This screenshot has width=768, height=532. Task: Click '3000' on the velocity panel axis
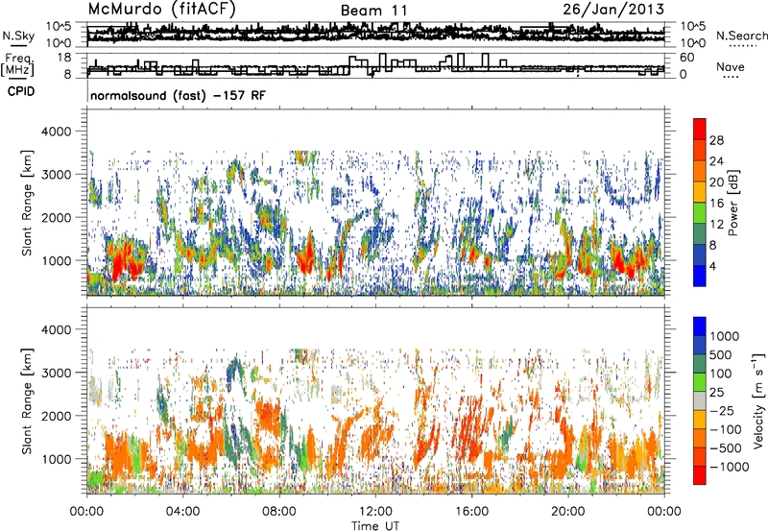57,373
